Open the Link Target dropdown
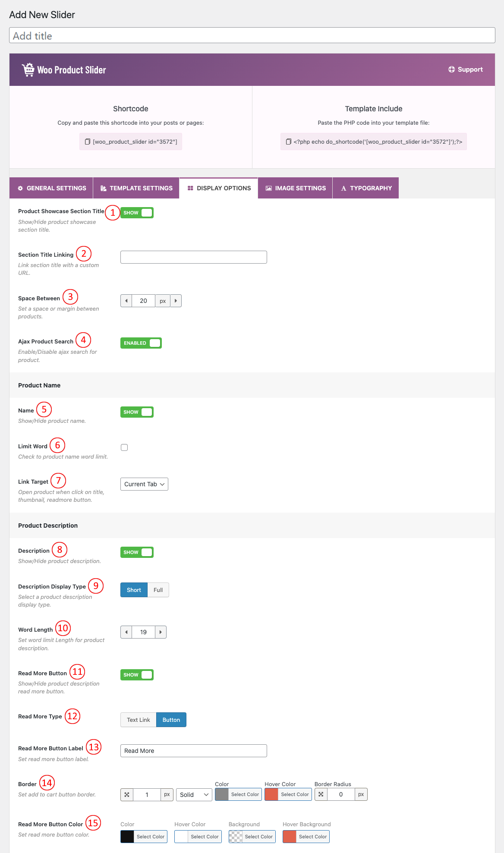504x853 pixels. 144,484
